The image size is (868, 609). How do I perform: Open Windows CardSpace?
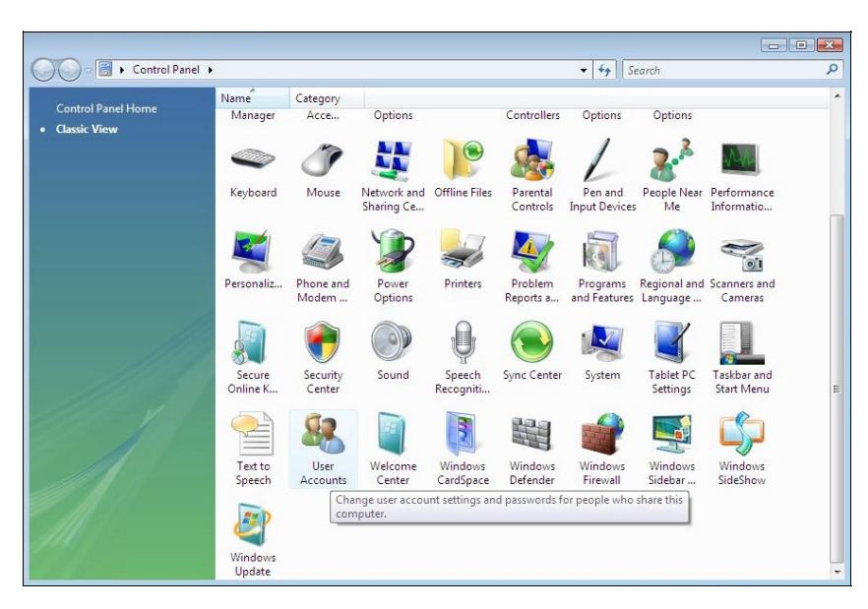463,450
